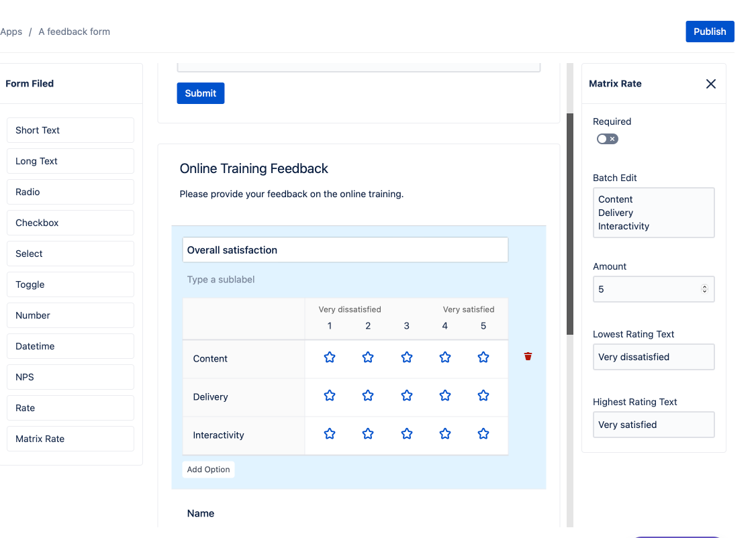Add the Select field from the sidebar
The height and width of the screenshot is (538, 756).
coord(70,254)
